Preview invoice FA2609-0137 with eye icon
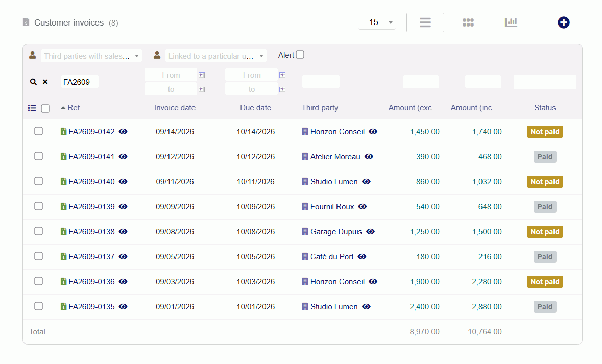Image resolution: width=602 pixels, height=364 pixels. pos(123,256)
